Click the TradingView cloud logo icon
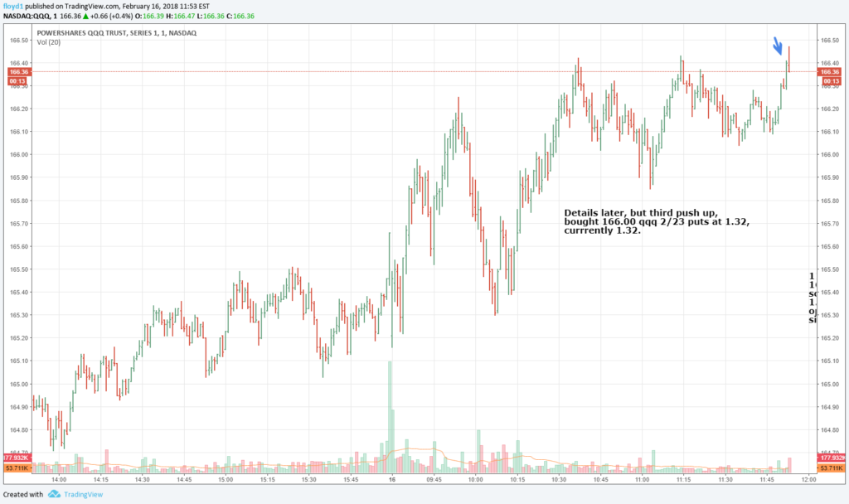The height and width of the screenshot is (504, 849). (x=52, y=493)
